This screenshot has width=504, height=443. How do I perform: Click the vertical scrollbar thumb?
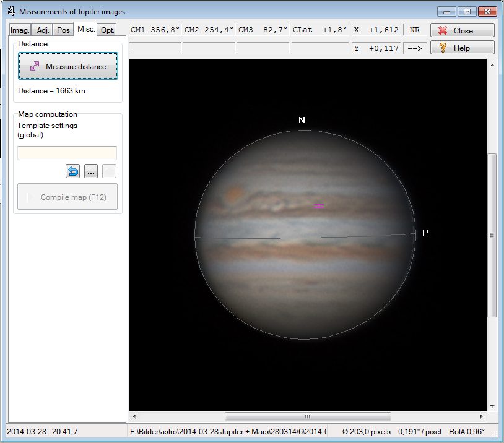coord(492,235)
